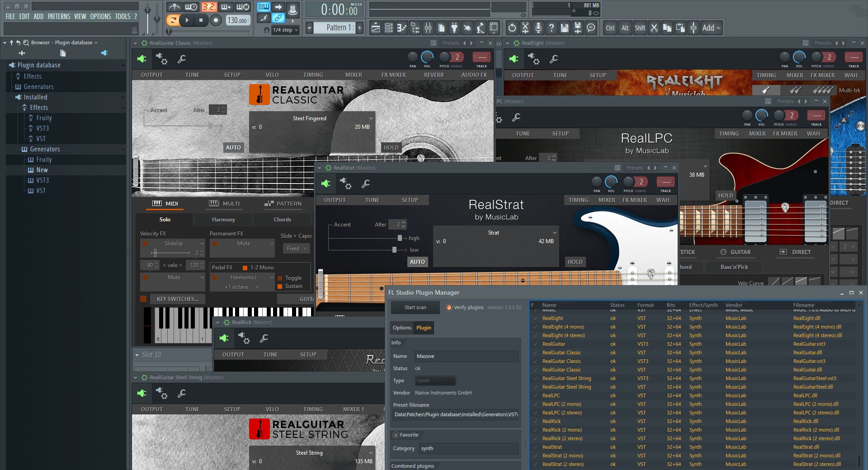Open the Add dropdown button
This screenshot has width=868, height=470.
click(x=711, y=28)
